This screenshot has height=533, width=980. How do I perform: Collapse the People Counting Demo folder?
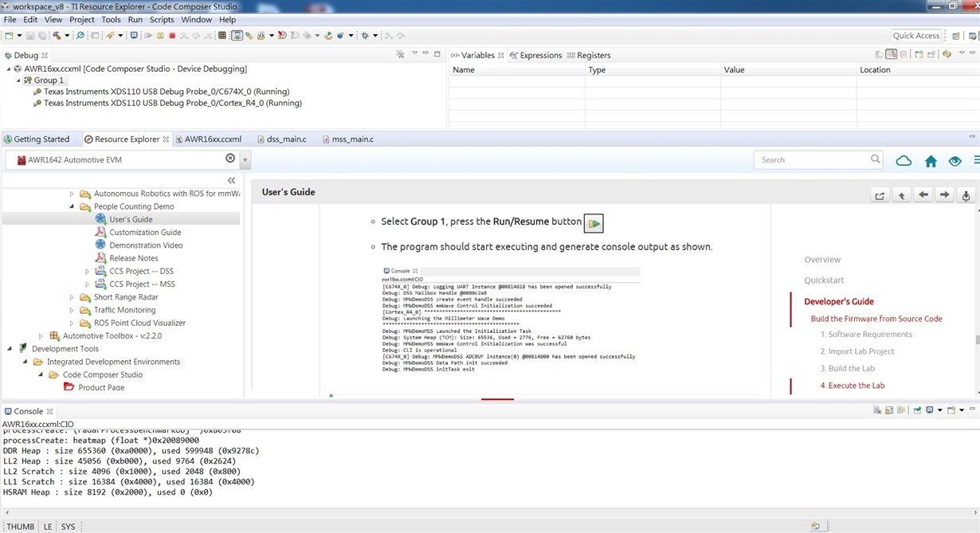click(x=72, y=206)
